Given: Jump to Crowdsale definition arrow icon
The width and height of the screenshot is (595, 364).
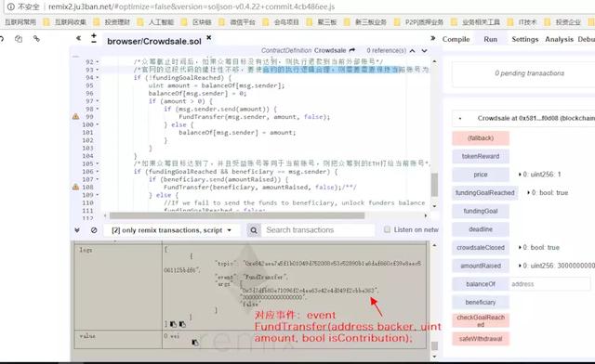Looking at the screenshot, I should [352, 50].
